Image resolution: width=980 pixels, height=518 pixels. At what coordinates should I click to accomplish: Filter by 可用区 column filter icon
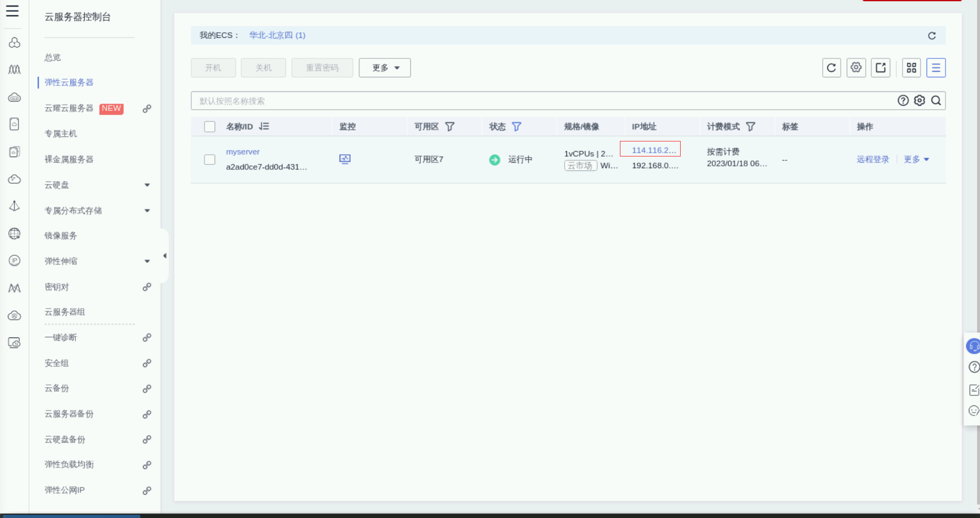tap(449, 126)
